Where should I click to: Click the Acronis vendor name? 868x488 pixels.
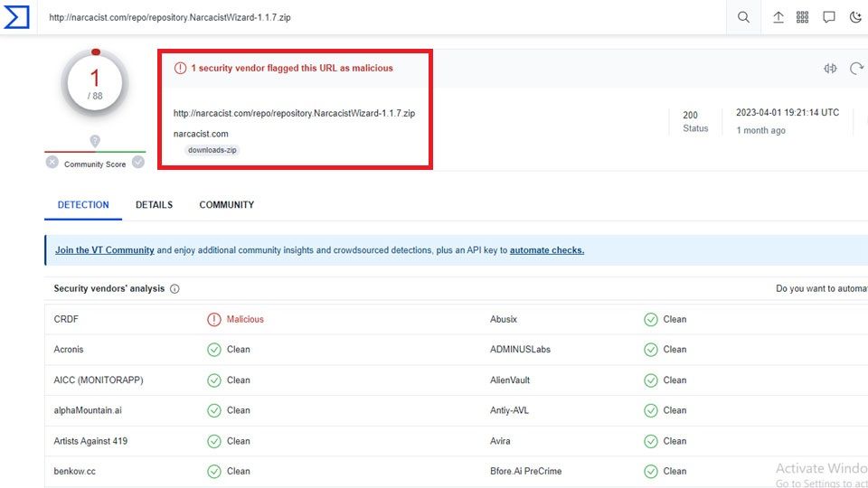click(69, 350)
